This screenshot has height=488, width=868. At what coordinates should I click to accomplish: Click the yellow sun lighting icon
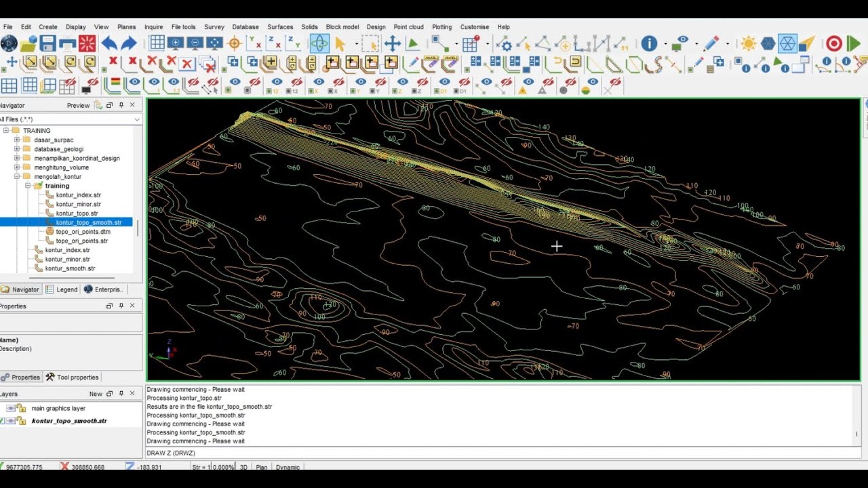point(748,44)
